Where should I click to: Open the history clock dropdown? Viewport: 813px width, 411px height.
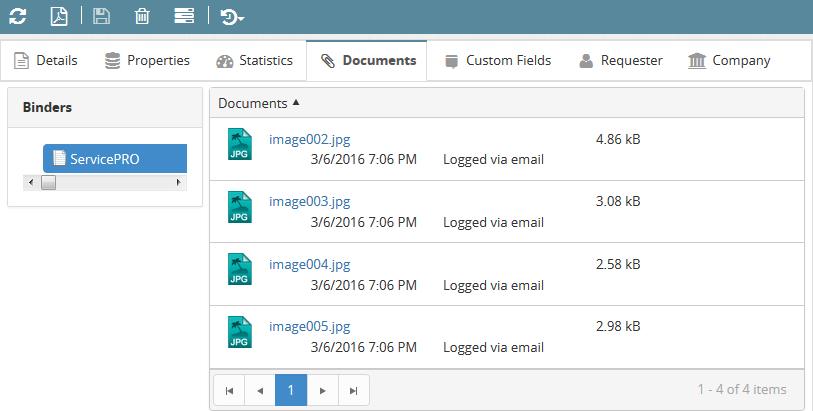point(232,17)
